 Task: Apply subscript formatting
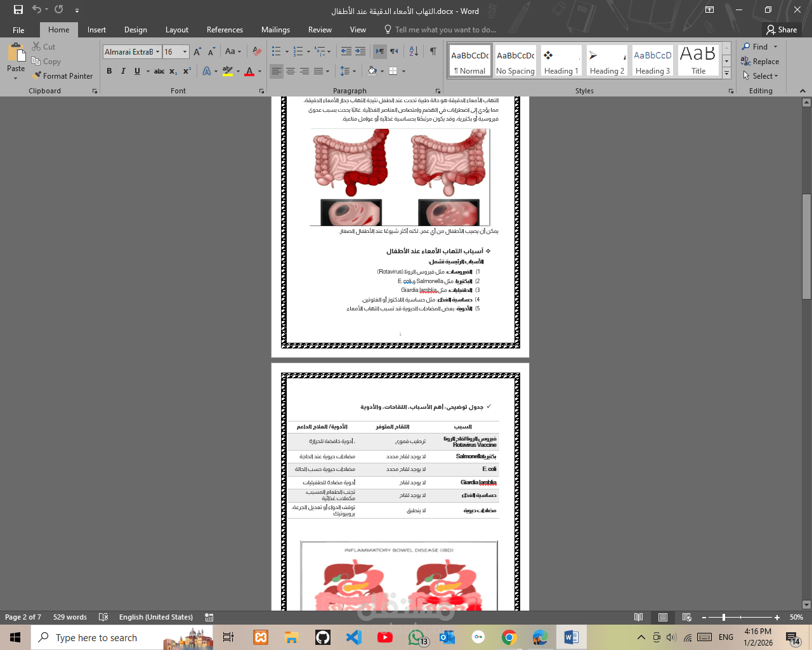(173, 71)
